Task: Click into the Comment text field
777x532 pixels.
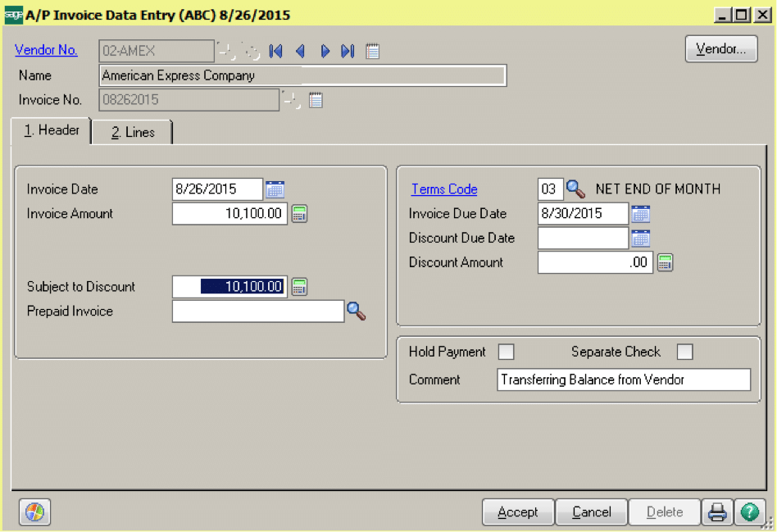Action: [x=623, y=380]
